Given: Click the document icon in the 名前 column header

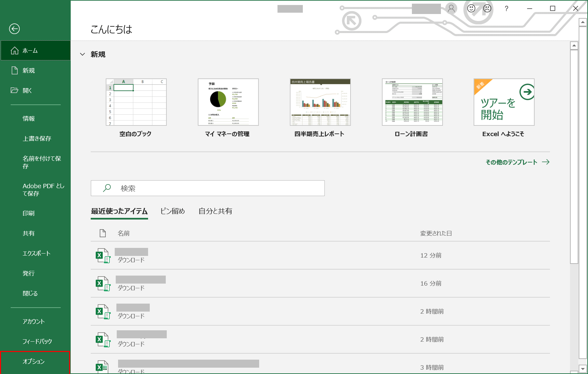Looking at the screenshot, I should point(103,233).
